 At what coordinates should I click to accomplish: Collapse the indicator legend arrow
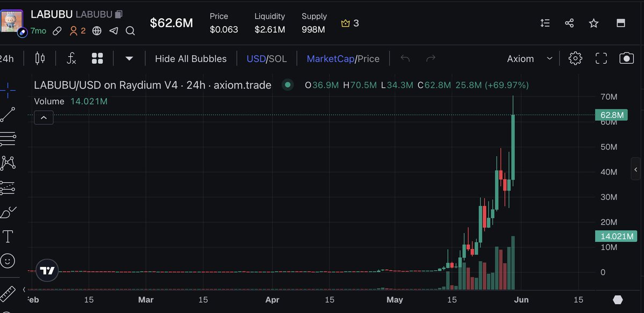click(44, 117)
